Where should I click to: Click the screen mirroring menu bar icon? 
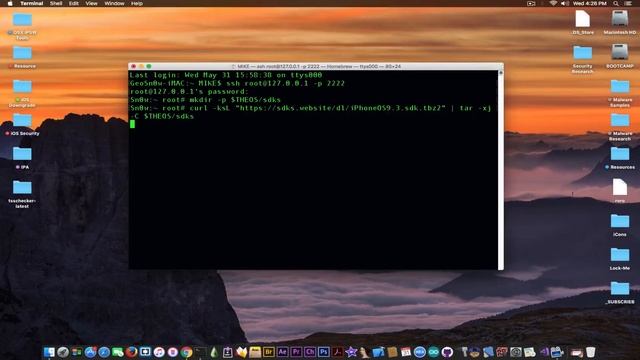click(531, 3)
